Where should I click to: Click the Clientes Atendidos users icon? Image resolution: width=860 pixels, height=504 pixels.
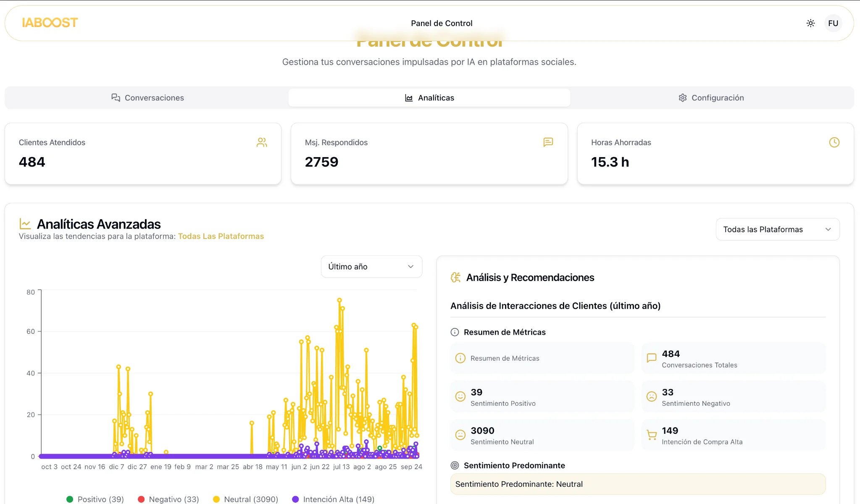pos(261,142)
